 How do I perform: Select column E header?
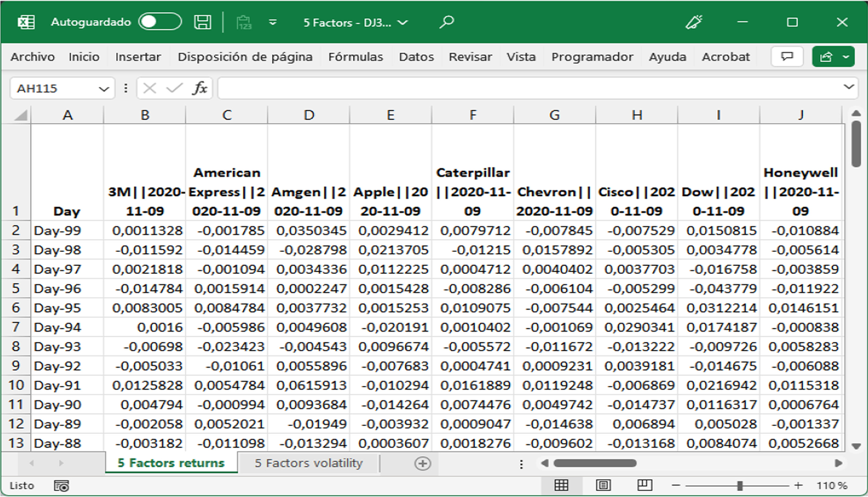[390, 115]
